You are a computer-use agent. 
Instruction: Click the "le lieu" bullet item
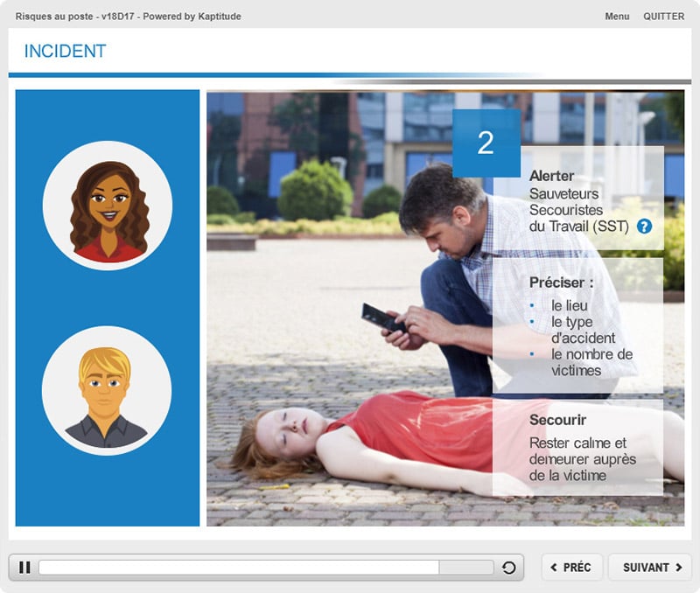[569, 306]
